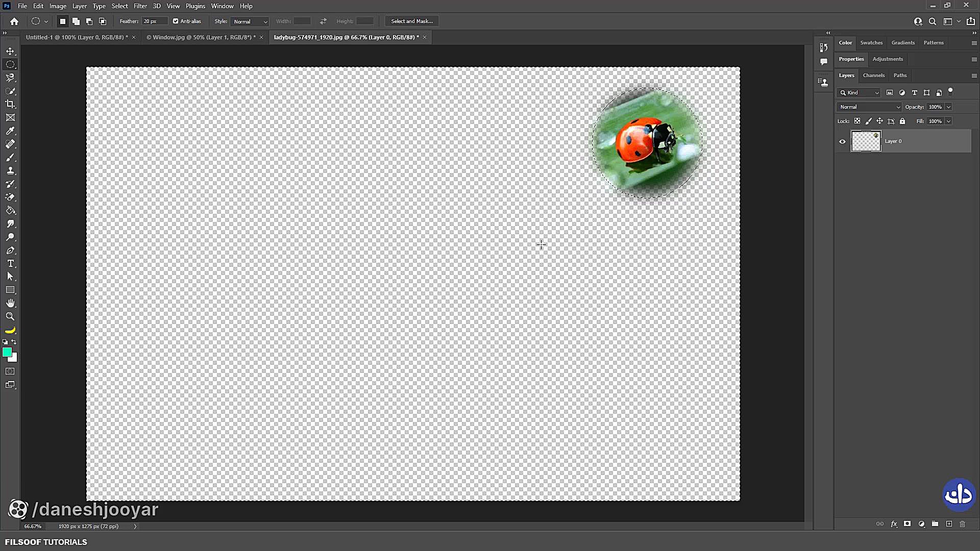Open the Filter menu
Screen dimensions: 980x551
(x=140, y=6)
